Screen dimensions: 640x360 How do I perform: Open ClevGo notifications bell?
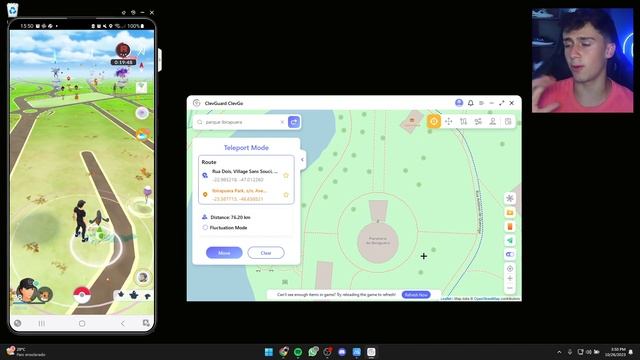click(471, 103)
